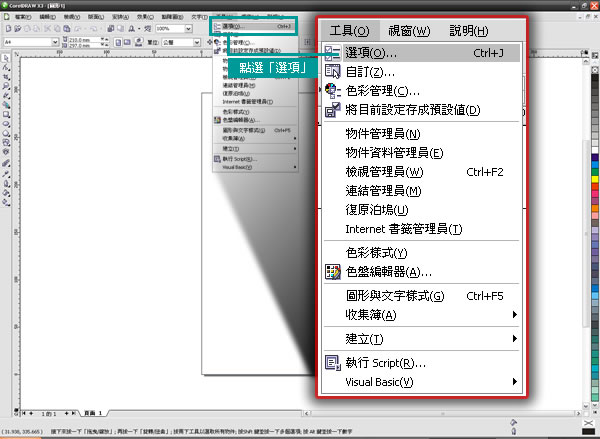Select the Zoom tool in the toolbox

pyautogui.click(x=6, y=86)
